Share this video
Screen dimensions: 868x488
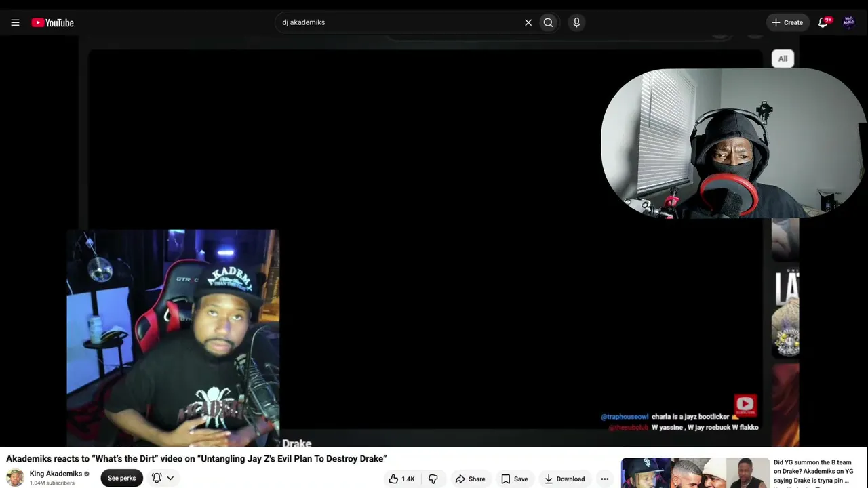coord(470,479)
